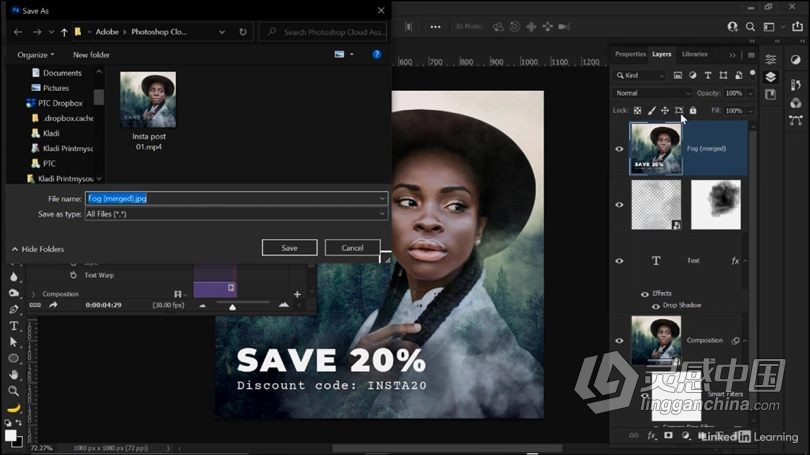The height and width of the screenshot is (455, 810).
Task: Click the timeline zoom slider handle
Action: coord(233,306)
